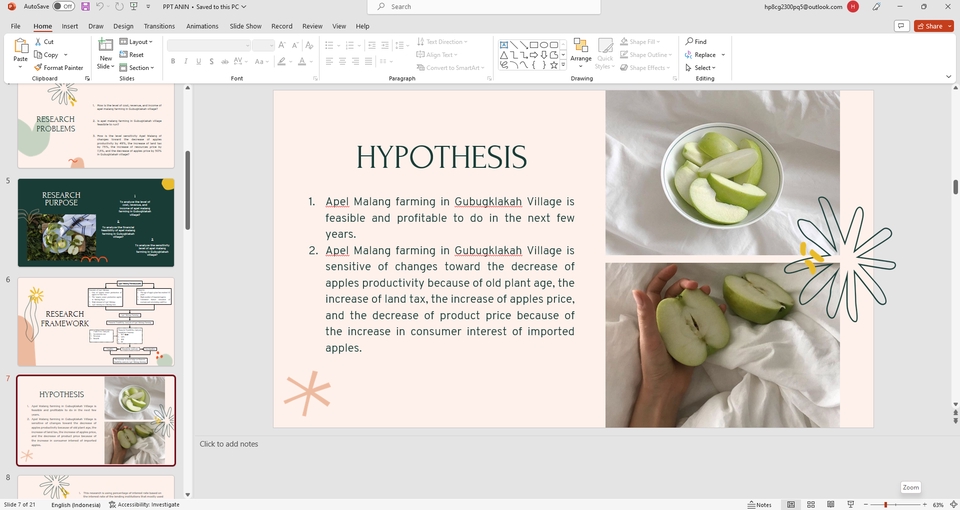
Task: Open the Transitions tab
Action: click(159, 26)
